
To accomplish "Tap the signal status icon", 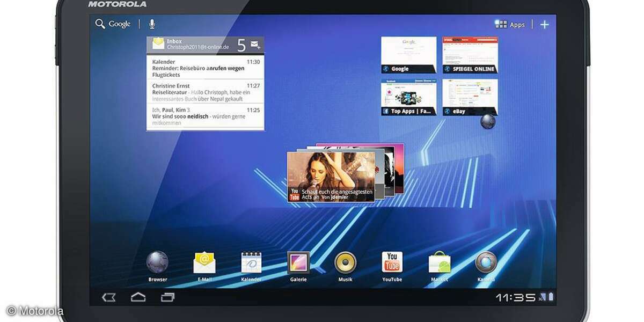I will pos(542,297).
